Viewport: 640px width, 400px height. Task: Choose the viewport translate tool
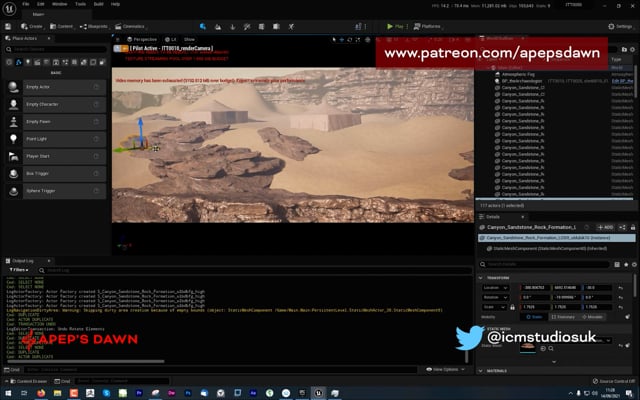342,40
